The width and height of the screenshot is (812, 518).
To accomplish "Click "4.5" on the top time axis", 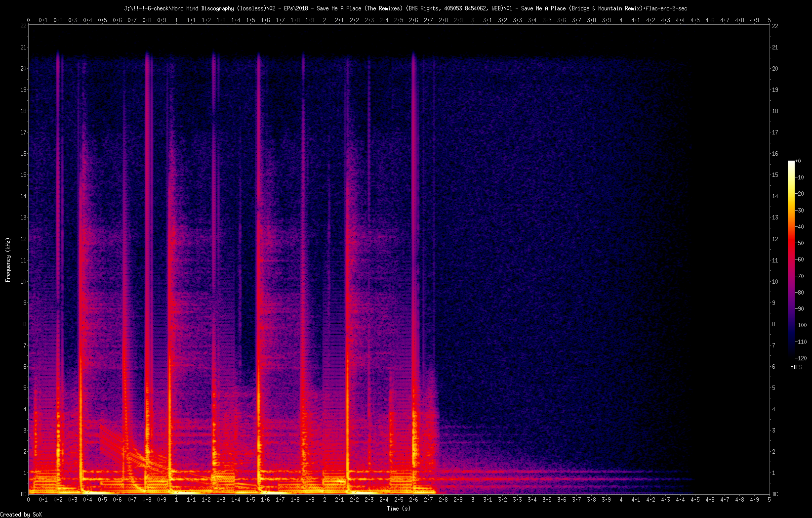I will click(695, 20).
